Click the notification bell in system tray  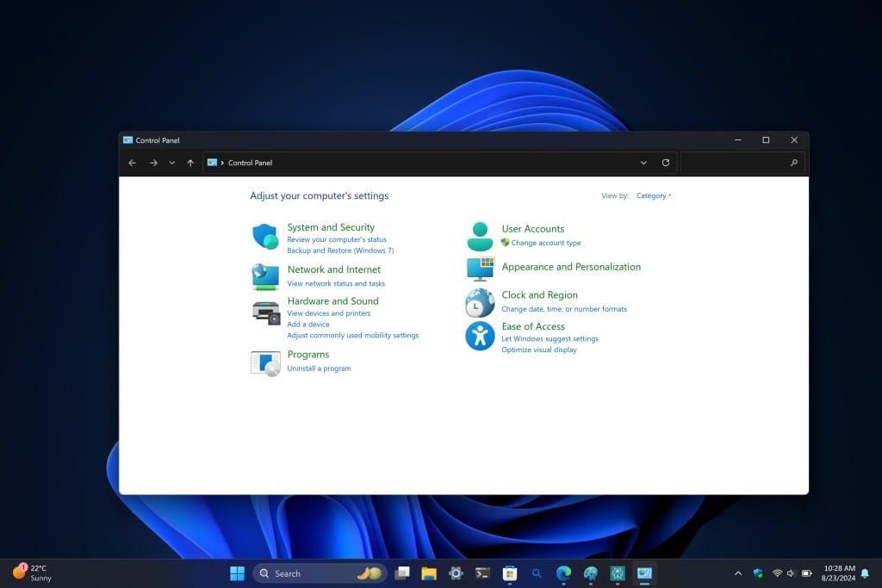point(863,573)
